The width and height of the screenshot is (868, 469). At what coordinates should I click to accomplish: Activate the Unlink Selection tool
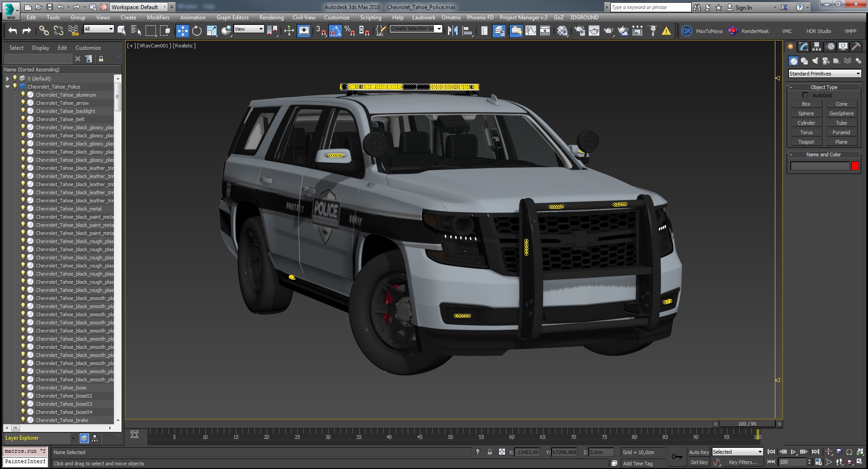point(58,31)
